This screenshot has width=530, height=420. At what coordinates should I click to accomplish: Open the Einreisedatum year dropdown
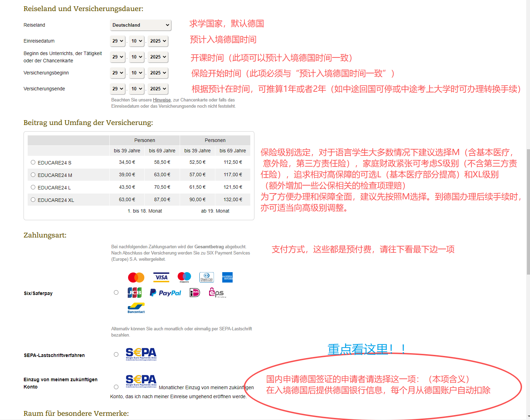[x=158, y=41]
